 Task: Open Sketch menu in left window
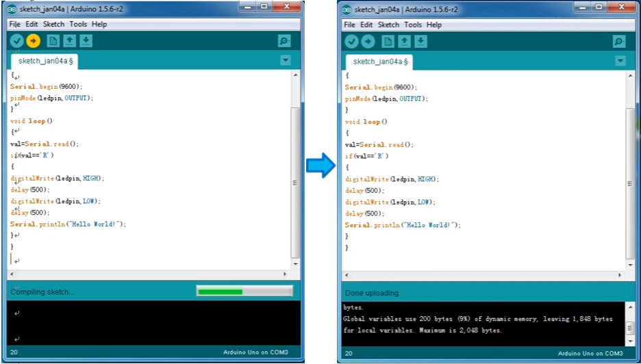(x=53, y=24)
